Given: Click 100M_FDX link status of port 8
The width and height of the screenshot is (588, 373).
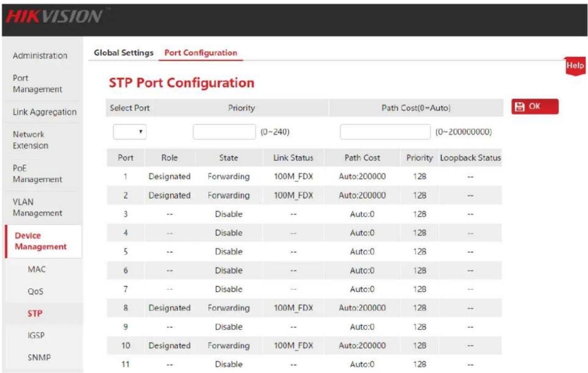Looking at the screenshot, I should coord(293,308).
